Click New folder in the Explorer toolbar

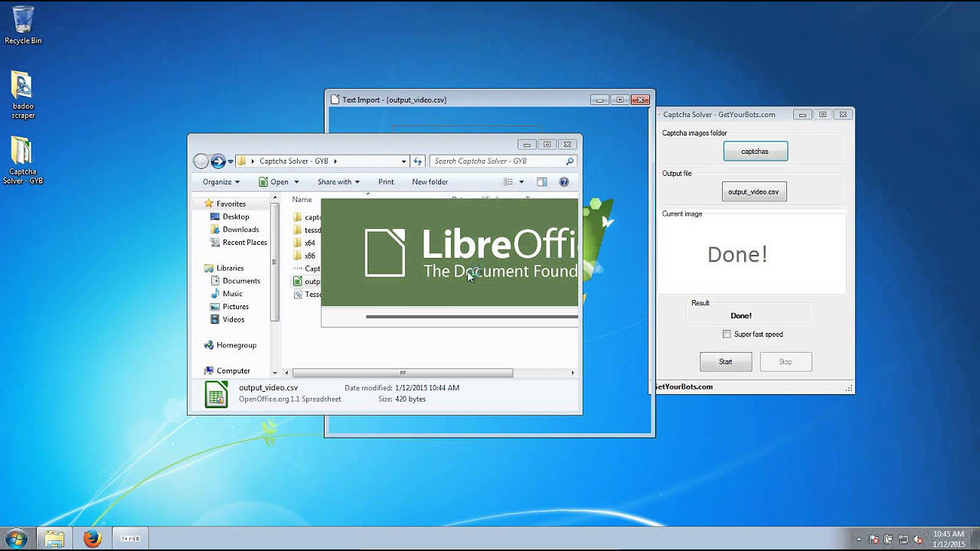(x=430, y=182)
